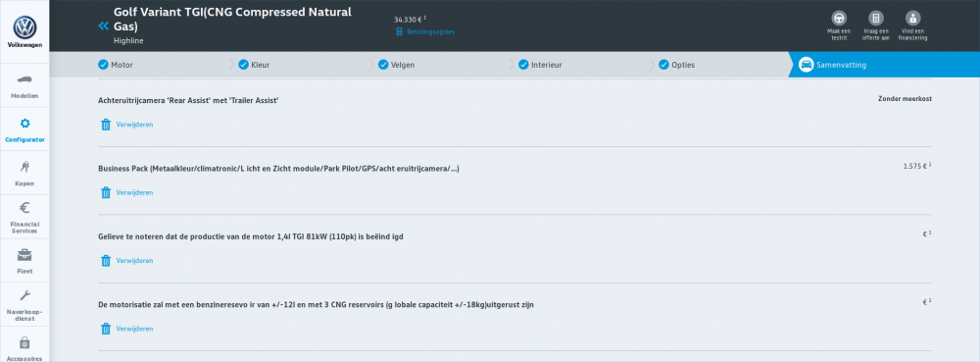Click Vraag een offerte aan icon

click(x=876, y=18)
